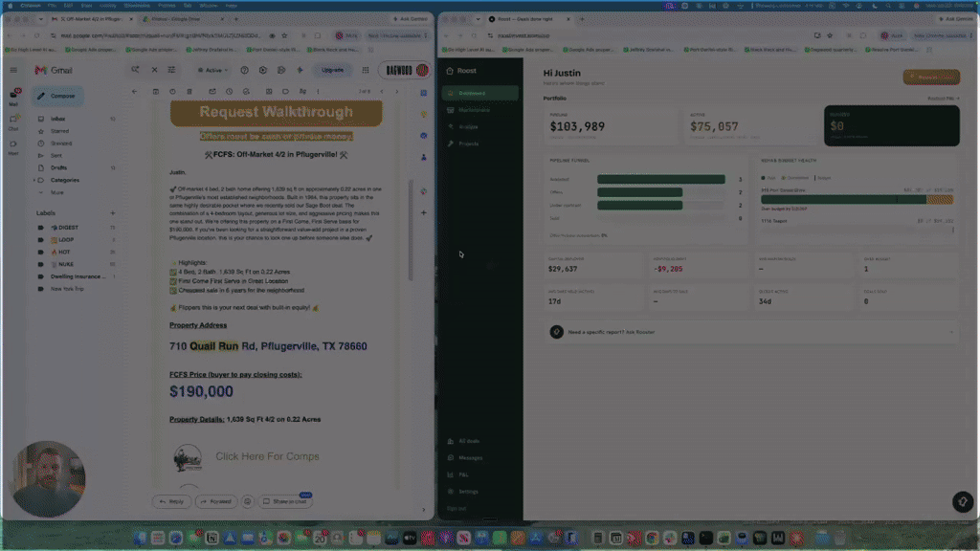Click Request Walkthrough button in email
This screenshot has width=980, height=551.
tap(277, 113)
